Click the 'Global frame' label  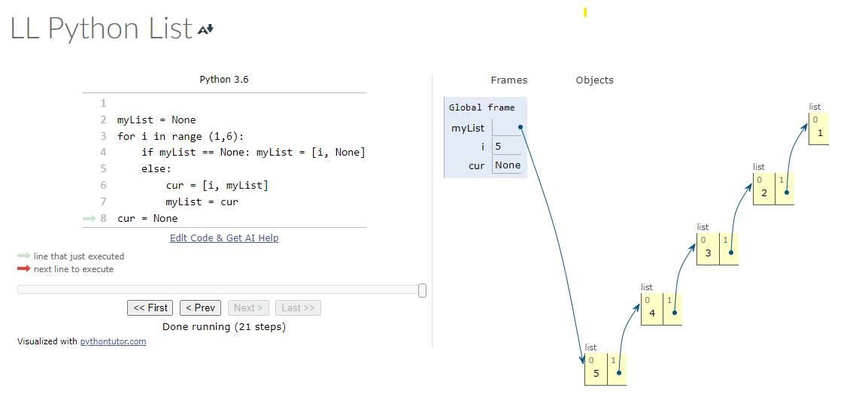(481, 108)
